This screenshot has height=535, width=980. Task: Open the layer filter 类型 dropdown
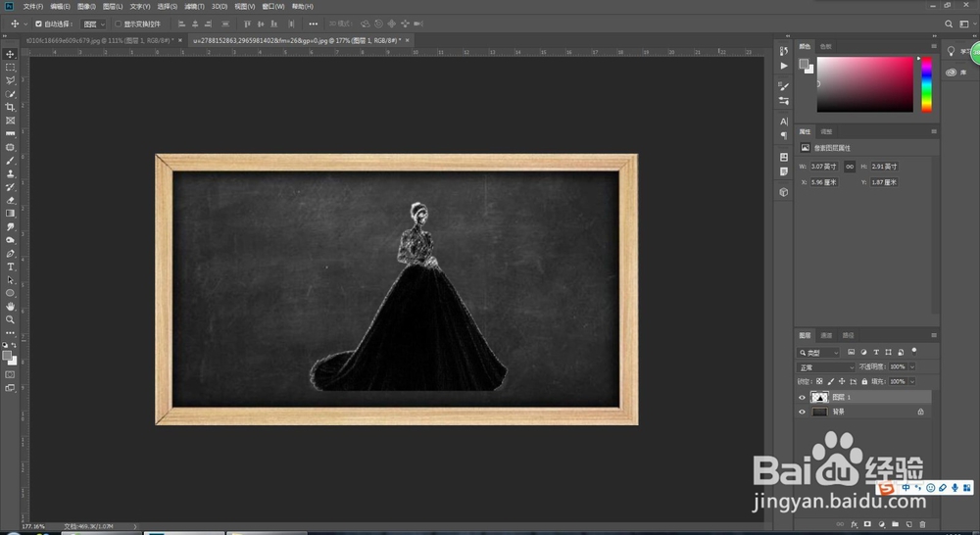[x=819, y=353]
